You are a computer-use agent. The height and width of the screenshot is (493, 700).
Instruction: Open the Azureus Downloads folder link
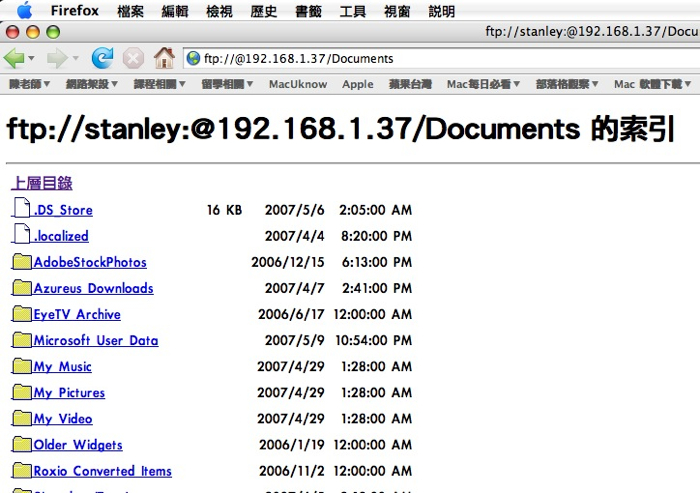tap(94, 288)
